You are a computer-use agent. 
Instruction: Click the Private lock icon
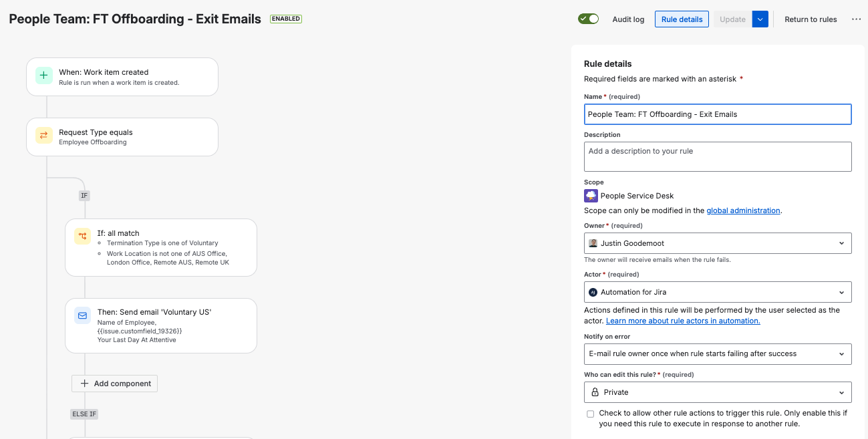tap(595, 392)
